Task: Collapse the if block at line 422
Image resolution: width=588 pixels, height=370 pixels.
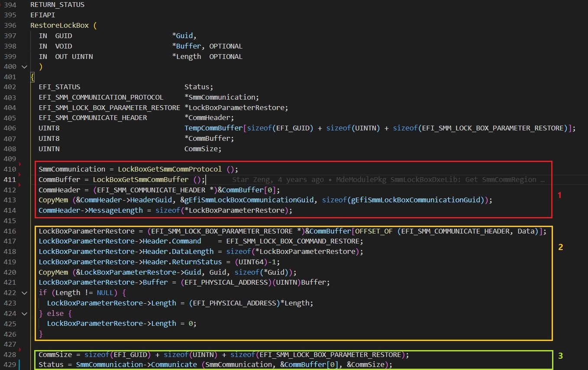Action: [x=24, y=293]
